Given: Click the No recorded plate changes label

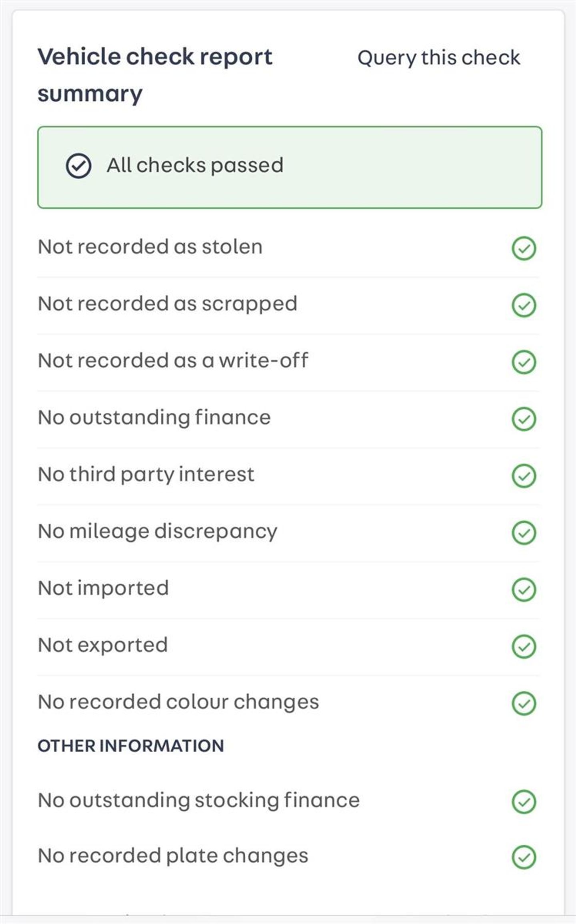Looking at the screenshot, I should point(173,856).
